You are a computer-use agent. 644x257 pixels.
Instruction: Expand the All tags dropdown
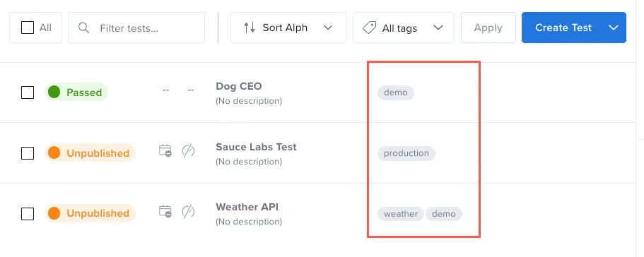(x=404, y=28)
